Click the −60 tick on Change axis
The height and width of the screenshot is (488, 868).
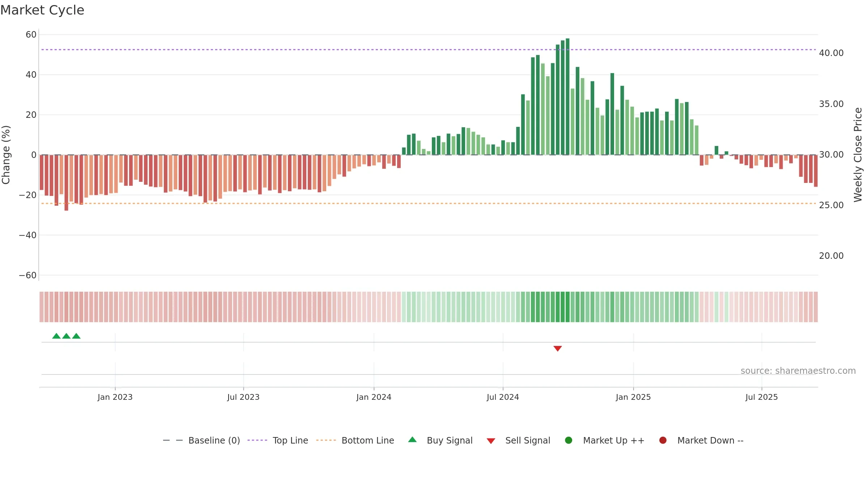point(28,275)
